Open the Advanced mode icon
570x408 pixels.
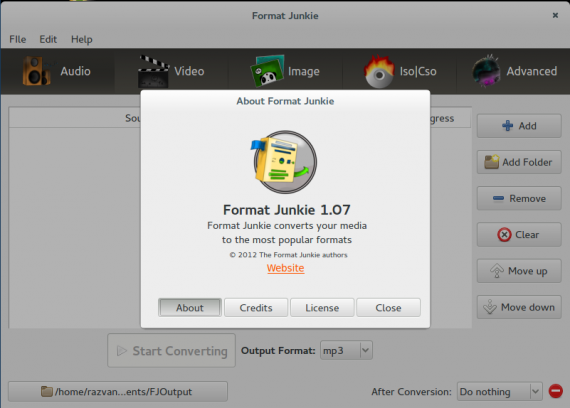coord(486,71)
